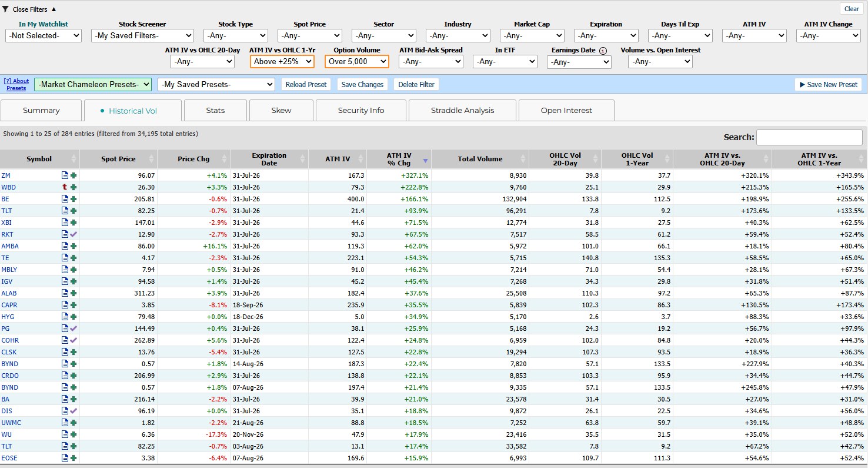Image resolution: width=868 pixels, height=468 pixels.
Task: Toggle the DIS watchlist checkmark
Action: coord(74,411)
